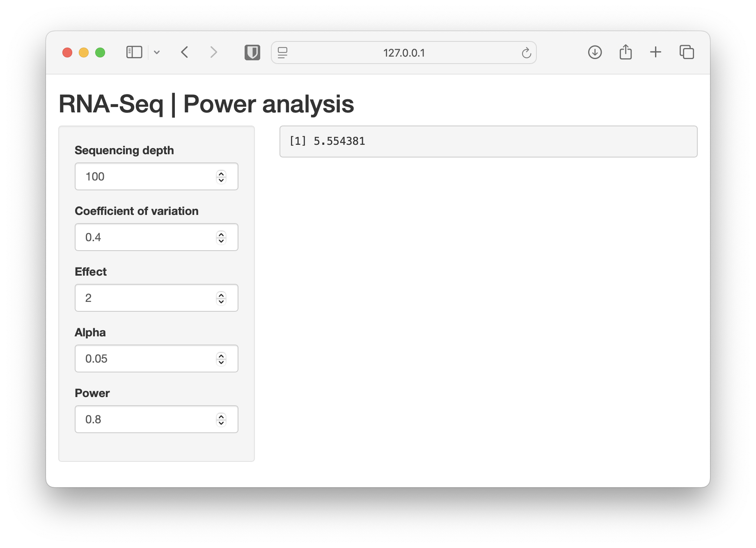756x548 pixels.
Task: Click the 127.0.0.1 address bar
Action: click(404, 53)
